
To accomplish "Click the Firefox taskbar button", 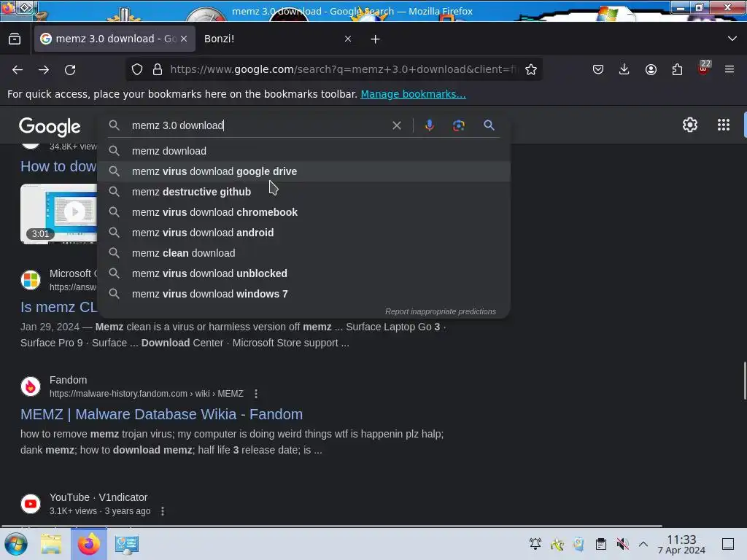I will point(88,544).
